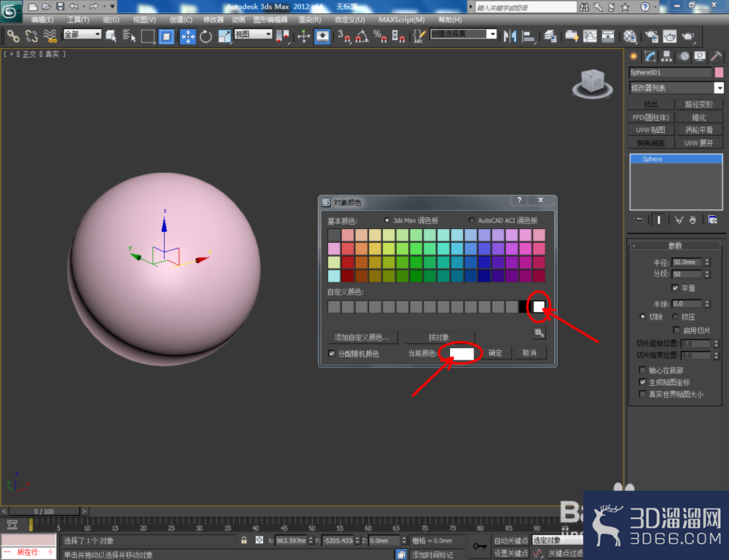Activate Select by Name tool
Viewport: 729px width, 560px height.
coord(129,36)
